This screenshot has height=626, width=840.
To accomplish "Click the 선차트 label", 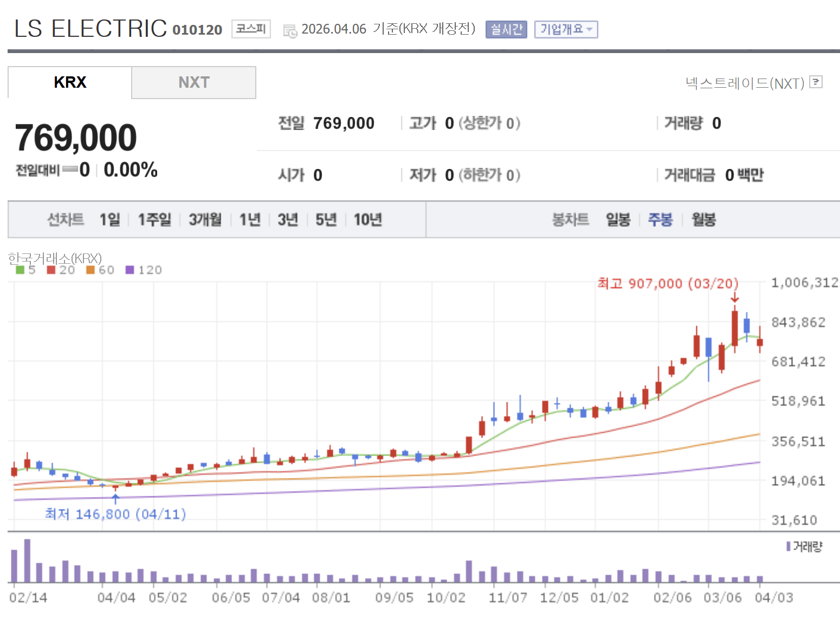I will pos(66,219).
